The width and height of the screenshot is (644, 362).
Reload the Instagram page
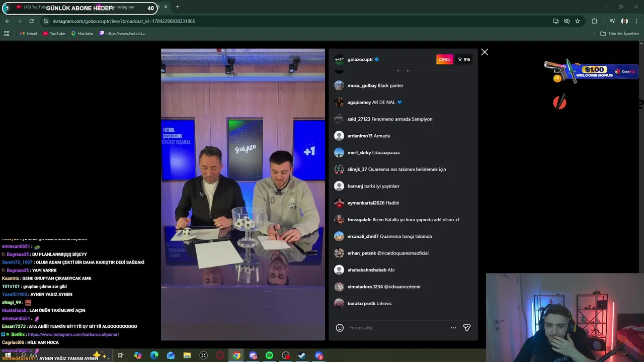[x=31, y=21]
